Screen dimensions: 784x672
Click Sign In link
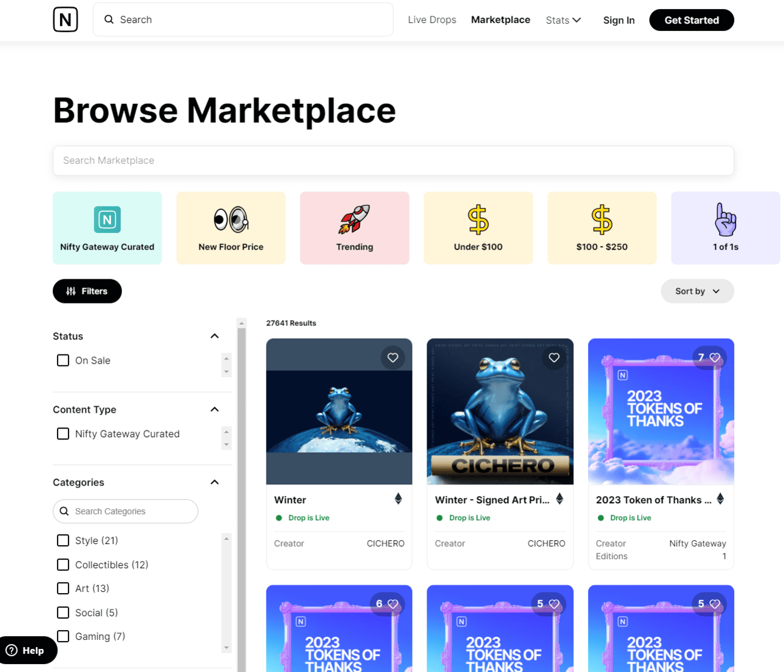(x=619, y=20)
